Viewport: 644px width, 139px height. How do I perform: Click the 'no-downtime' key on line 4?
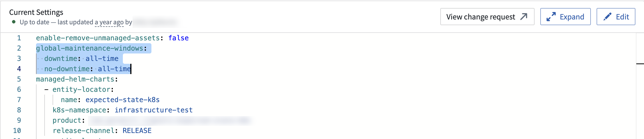(x=67, y=69)
